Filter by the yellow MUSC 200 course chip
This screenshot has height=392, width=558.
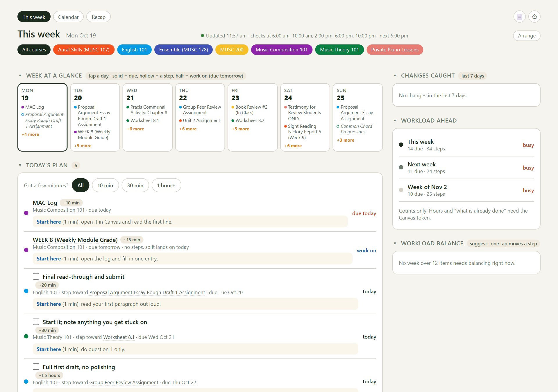232,50
